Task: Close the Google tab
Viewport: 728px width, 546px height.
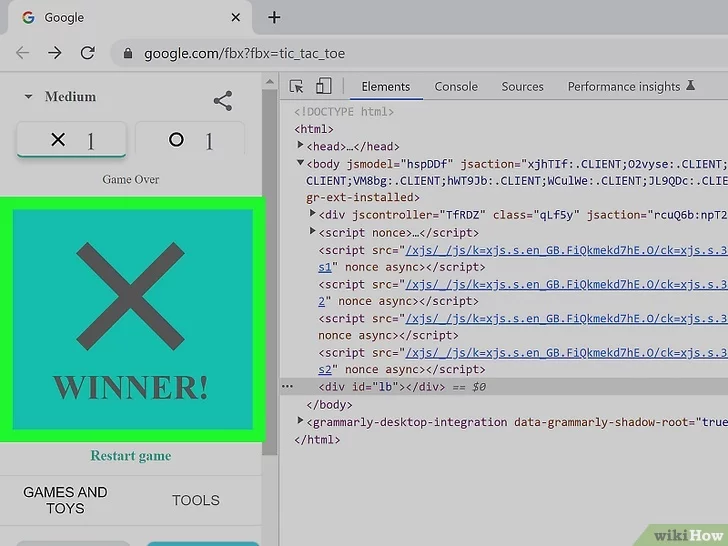Action: click(x=235, y=18)
